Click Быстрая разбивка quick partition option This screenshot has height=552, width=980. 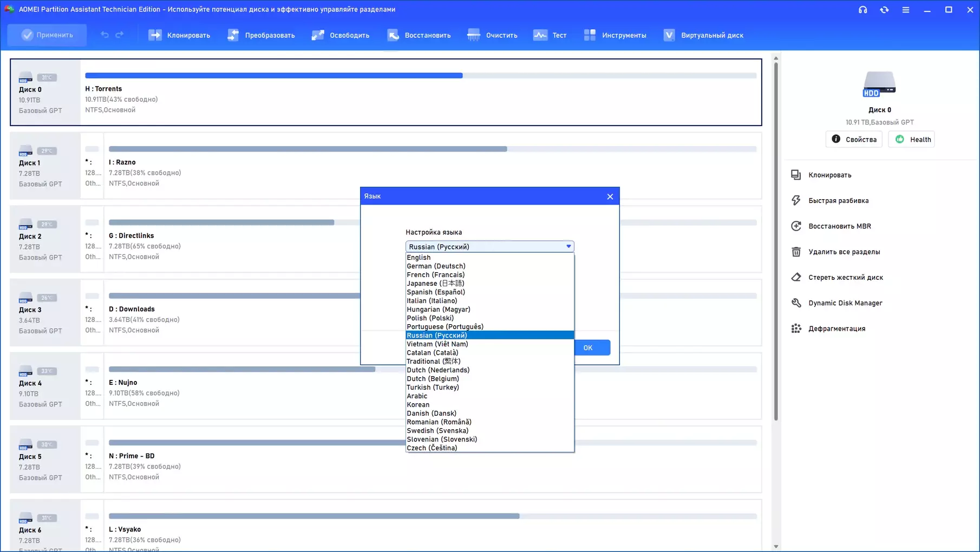coord(830,200)
